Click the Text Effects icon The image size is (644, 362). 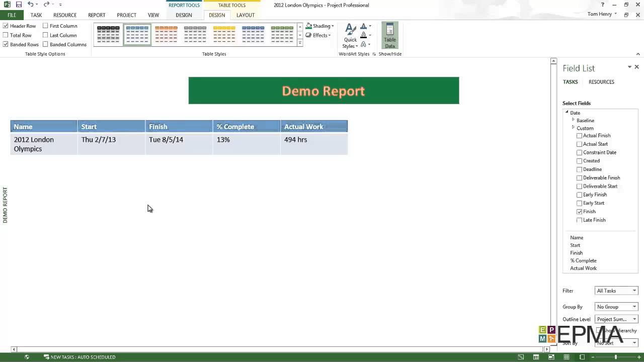click(364, 44)
